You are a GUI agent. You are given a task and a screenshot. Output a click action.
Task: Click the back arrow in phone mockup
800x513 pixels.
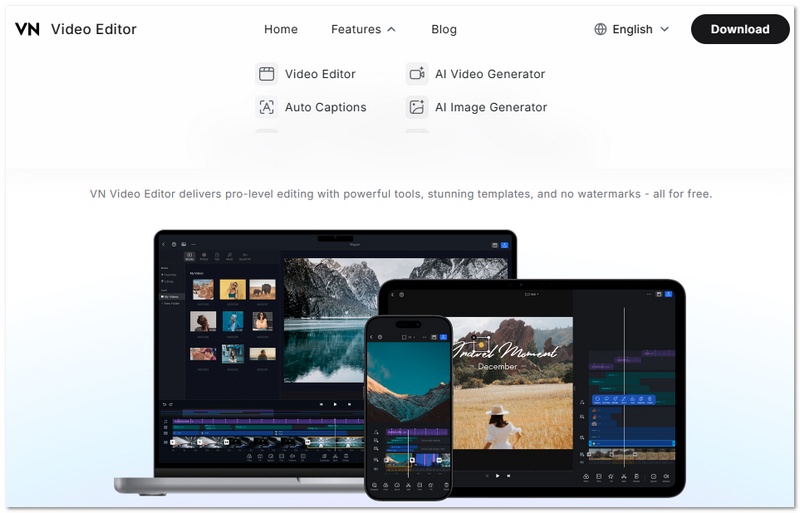click(371, 337)
